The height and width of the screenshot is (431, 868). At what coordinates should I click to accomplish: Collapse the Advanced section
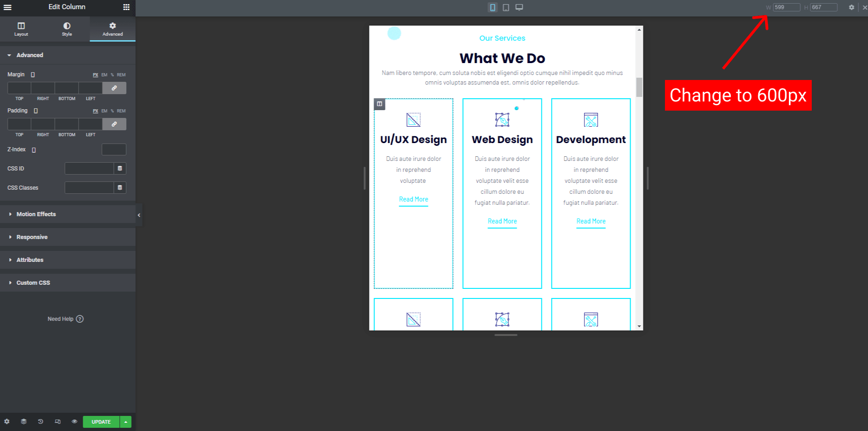(68, 55)
